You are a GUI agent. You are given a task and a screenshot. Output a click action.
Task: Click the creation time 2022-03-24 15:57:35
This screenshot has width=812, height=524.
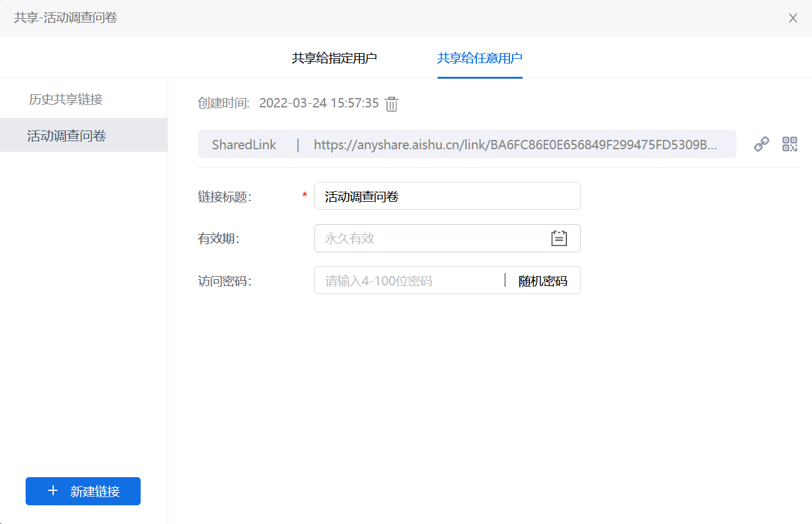[x=319, y=103]
